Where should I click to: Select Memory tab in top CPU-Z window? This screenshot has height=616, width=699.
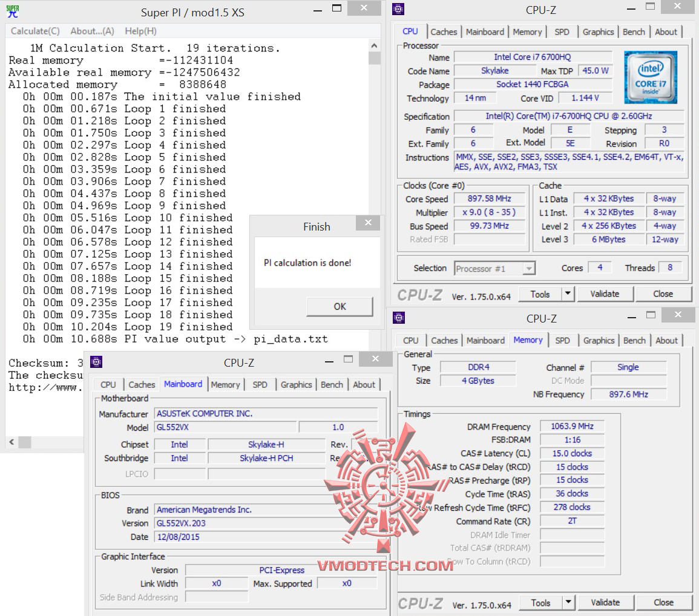click(527, 32)
